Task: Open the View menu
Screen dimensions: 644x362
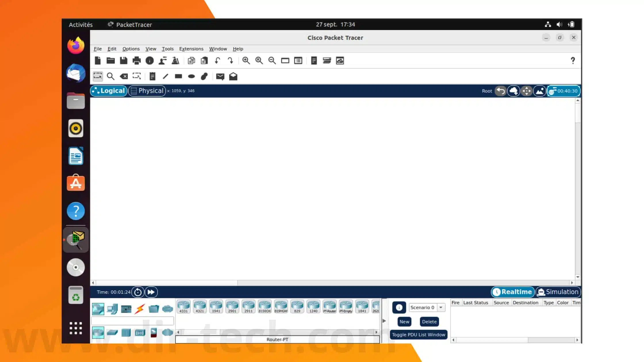Action: coord(151,49)
